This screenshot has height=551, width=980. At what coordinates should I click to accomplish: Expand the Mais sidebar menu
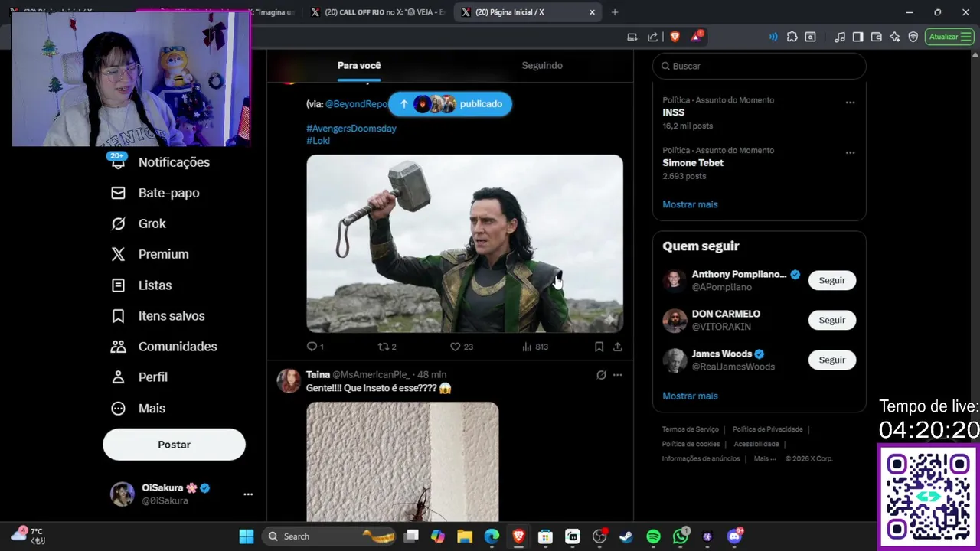(x=139, y=409)
